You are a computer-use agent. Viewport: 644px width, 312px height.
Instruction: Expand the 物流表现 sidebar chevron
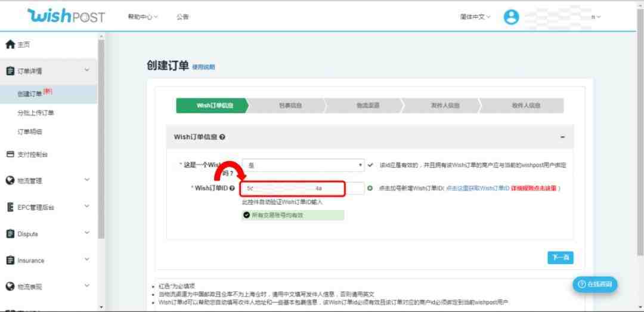tap(86, 286)
